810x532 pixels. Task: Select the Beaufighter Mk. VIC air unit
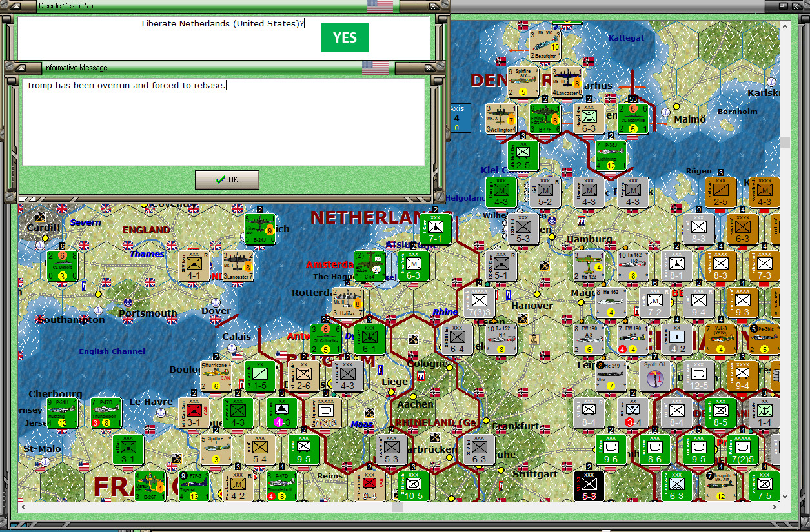pyautogui.click(x=545, y=46)
